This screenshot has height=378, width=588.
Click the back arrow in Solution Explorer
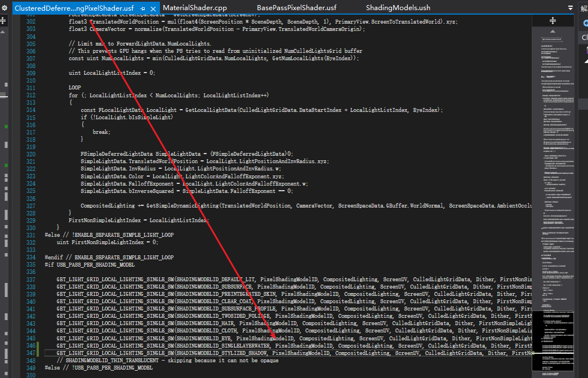pyautogui.click(x=585, y=22)
